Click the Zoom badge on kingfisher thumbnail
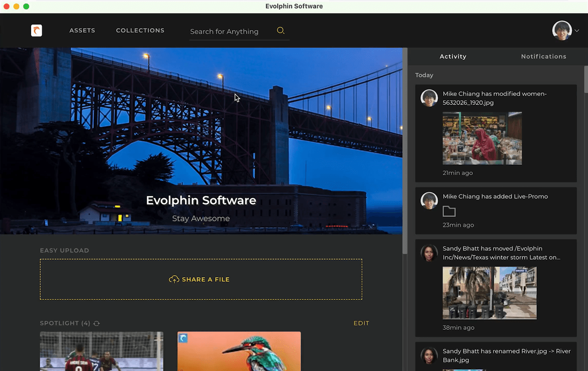This screenshot has width=588, height=371. click(x=183, y=338)
